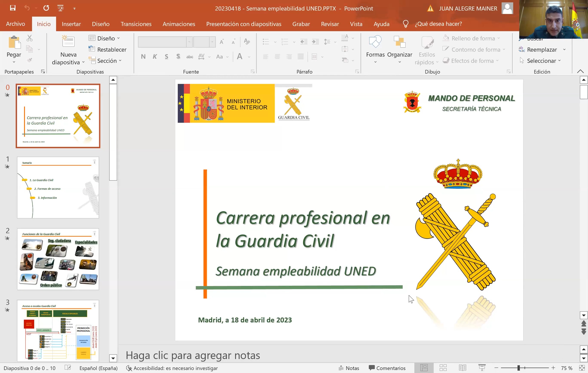Start presentation from beginning icon

tap(60, 8)
